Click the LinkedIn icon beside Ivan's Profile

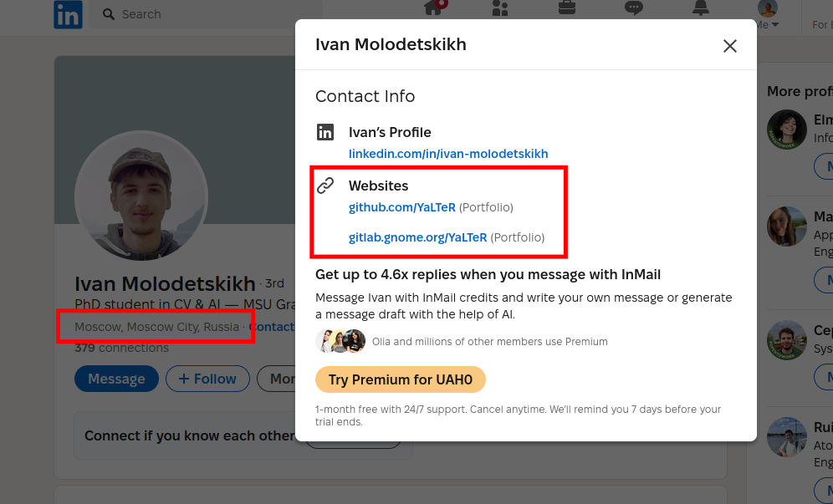coord(325,132)
